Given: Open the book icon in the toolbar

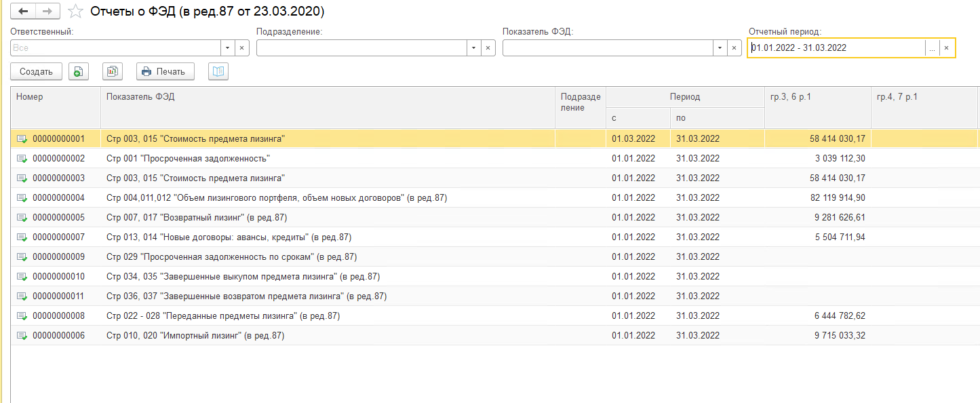Looking at the screenshot, I should [218, 71].
